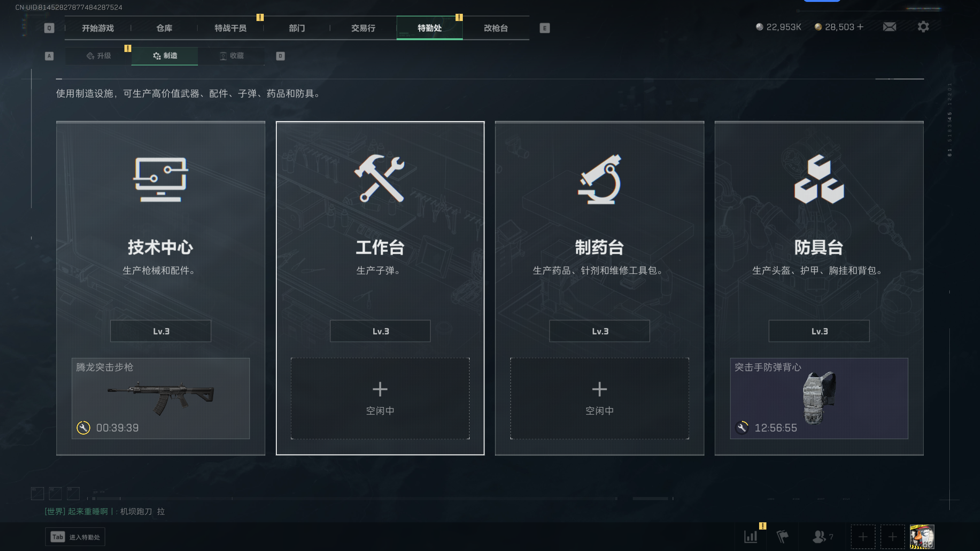
Task: Switch to the 交易行 tab
Action: (363, 28)
